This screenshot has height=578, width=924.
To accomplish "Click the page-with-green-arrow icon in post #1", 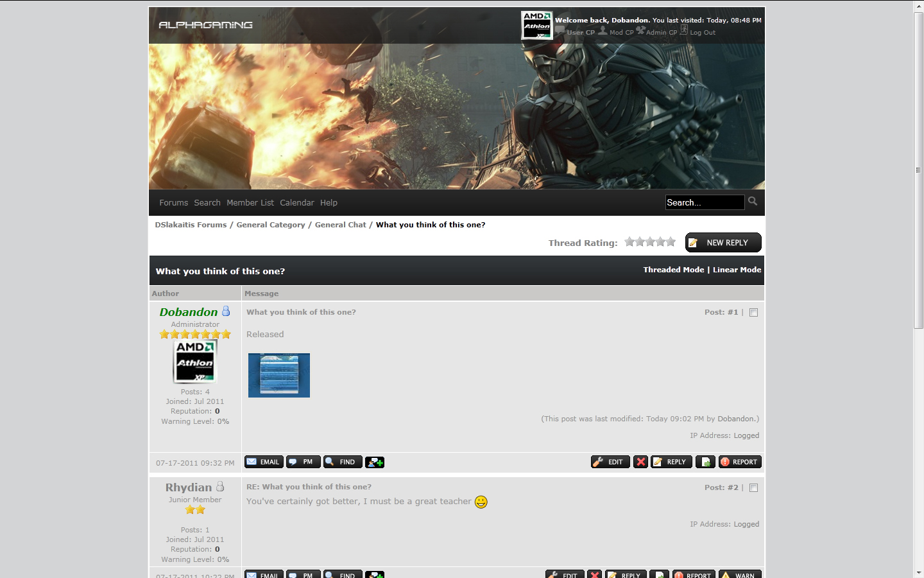I will pos(705,462).
